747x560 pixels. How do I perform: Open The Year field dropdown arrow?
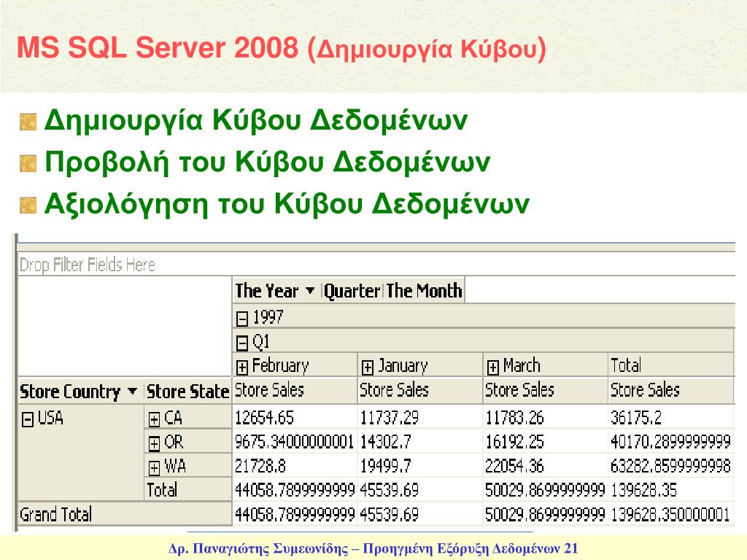(x=309, y=290)
